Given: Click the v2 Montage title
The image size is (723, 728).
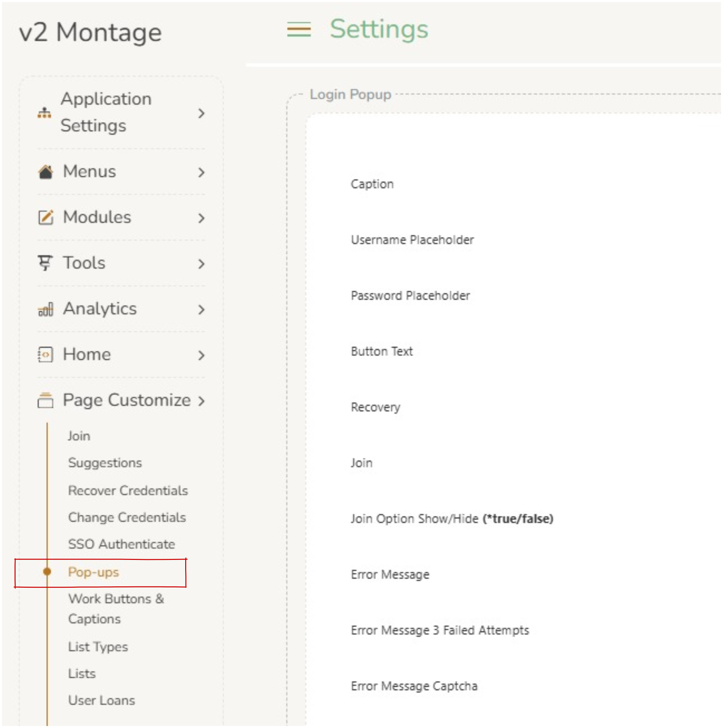Looking at the screenshot, I should [x=90, y=32].
